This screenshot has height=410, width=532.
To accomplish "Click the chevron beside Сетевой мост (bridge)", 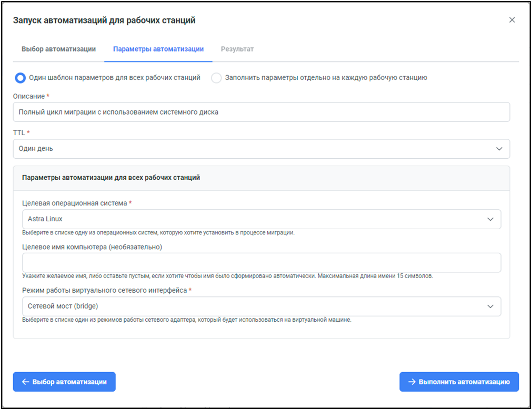I will [490, 306].
